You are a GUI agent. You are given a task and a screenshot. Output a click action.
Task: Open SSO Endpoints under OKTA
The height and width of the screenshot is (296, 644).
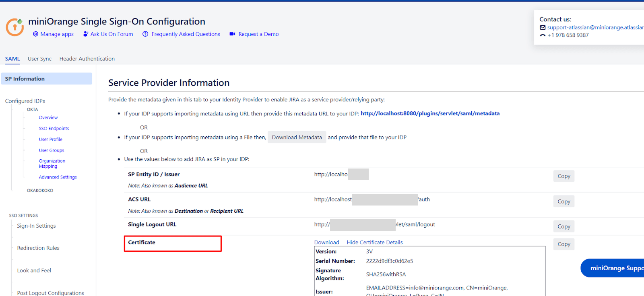pos(54,128)
